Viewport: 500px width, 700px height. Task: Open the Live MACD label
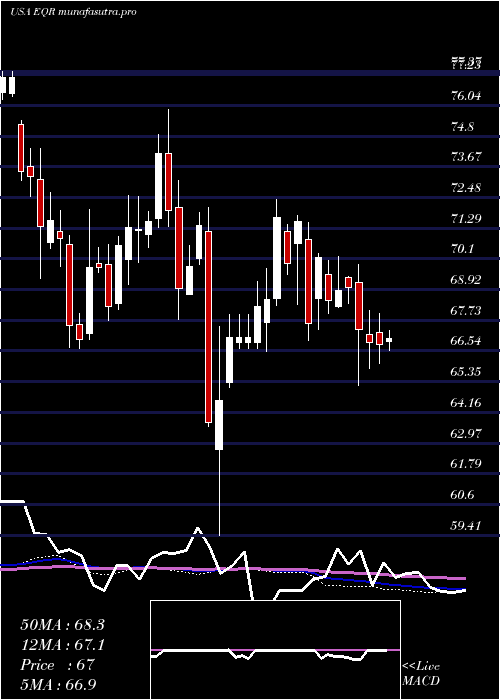421,673
